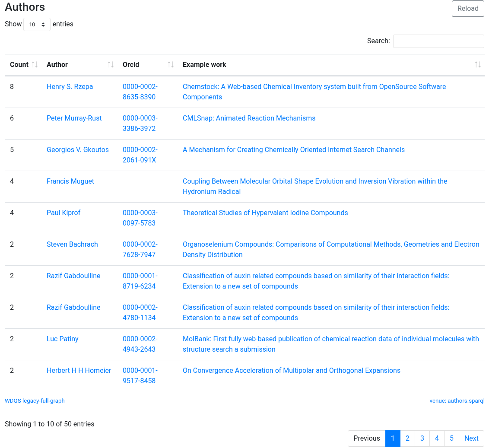Click the Next pagination button
The image size is (489, 448).
[471, 438]
